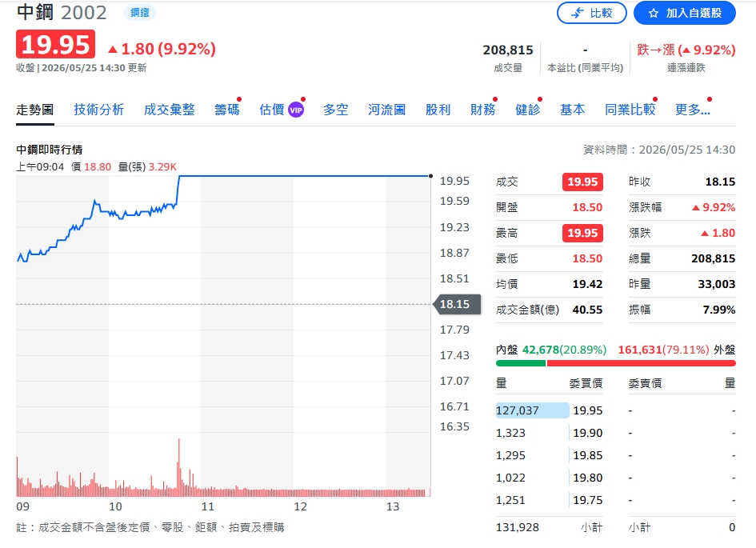
Task: Open the 基本 tab
Action: [572, 110]
